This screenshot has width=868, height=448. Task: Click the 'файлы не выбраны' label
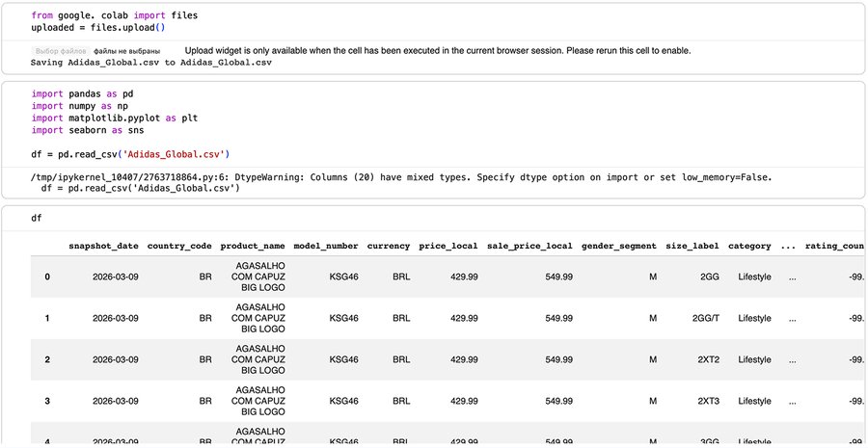(127, 51)
